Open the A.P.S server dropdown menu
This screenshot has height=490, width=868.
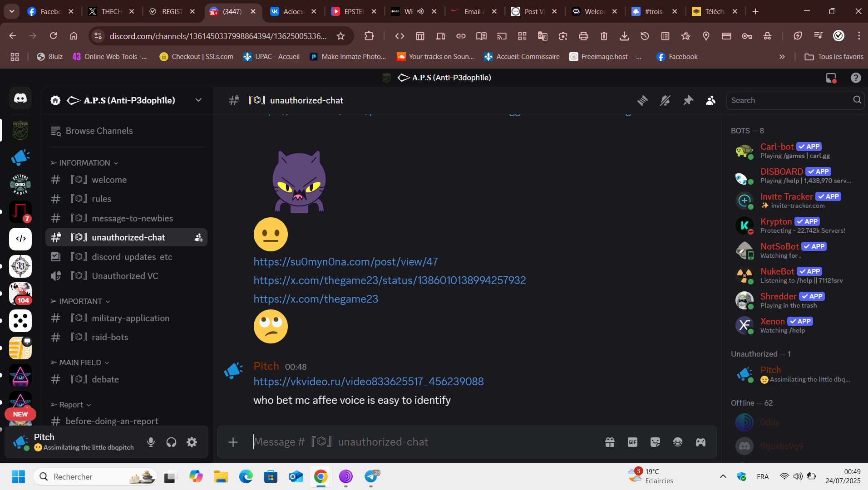coord(198,100)
